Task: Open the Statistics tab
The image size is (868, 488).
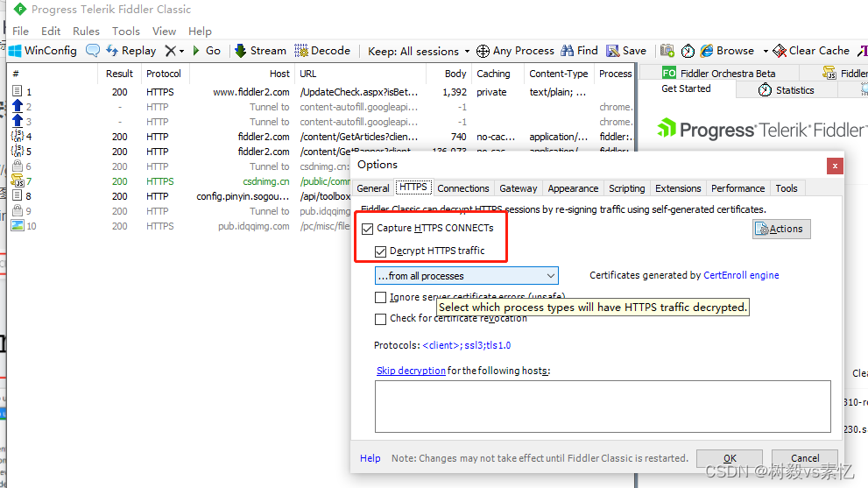Action: click(x=786, y=89)
